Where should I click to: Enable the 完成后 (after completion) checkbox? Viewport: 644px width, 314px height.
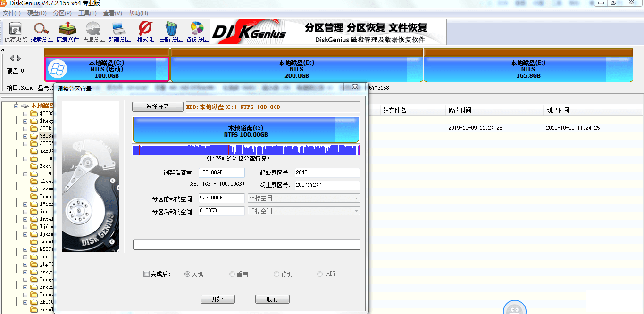point(146,274)
